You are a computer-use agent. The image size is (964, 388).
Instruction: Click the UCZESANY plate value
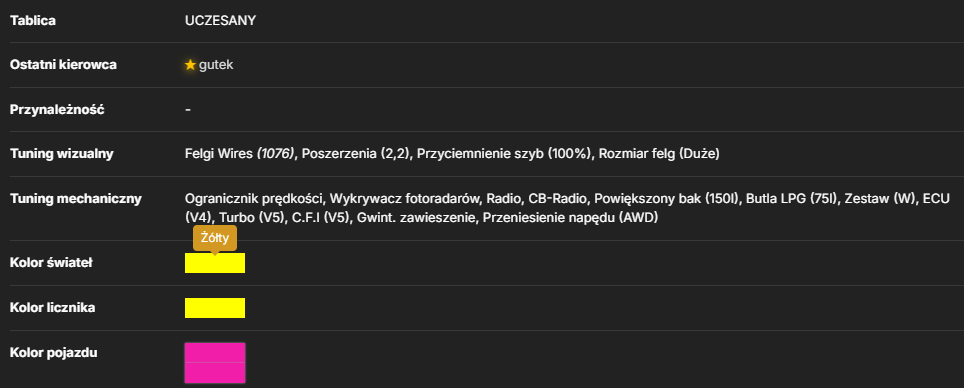coord(220,20)
